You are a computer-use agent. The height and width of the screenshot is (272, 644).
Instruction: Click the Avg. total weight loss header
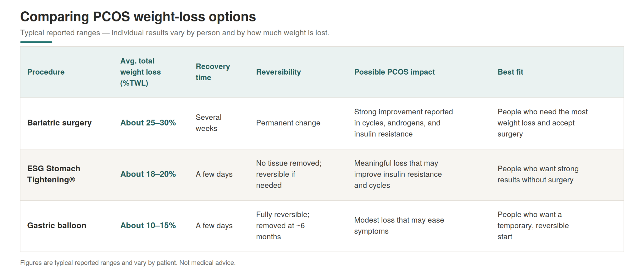pyautogui.click(x=141, y=72)
